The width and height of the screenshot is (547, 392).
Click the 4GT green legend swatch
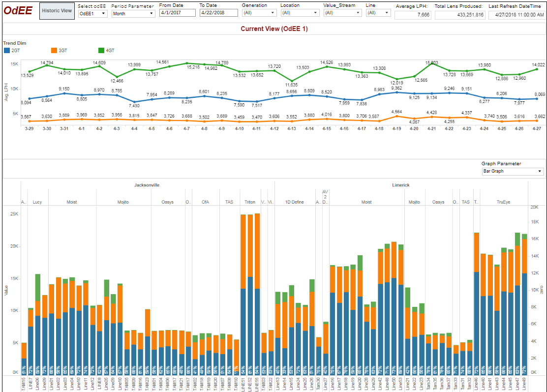click(101, 51)
